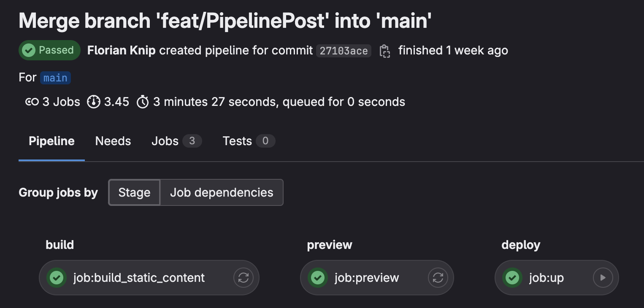This screenshot has width=644, height=308.
Task: Click the stopwatch duration icon
Action: (x=143, y=102)
